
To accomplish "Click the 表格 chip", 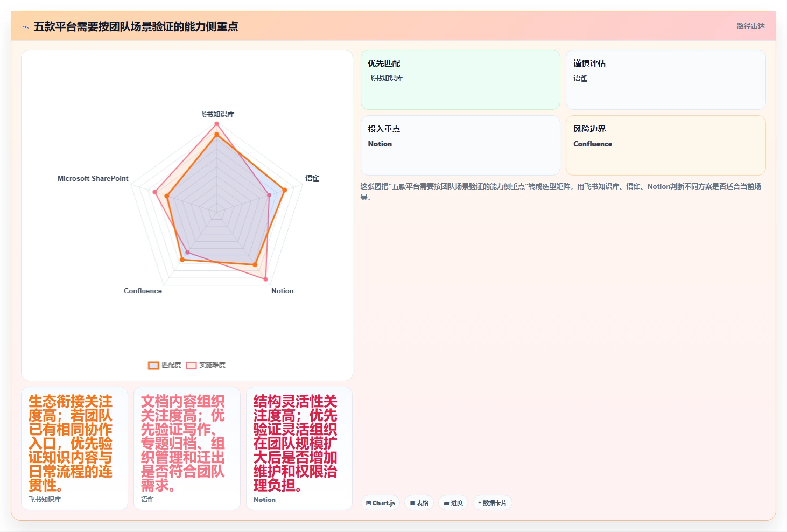I will pos(419,503).
